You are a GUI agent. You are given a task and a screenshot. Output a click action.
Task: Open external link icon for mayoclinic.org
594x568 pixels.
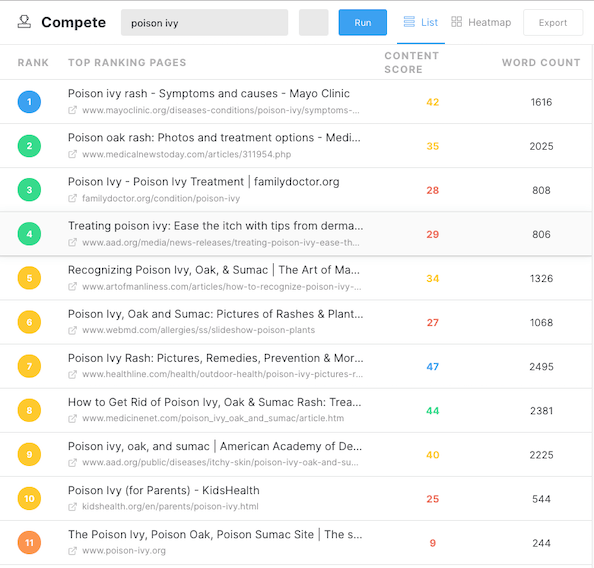click(x=72, y=110)
